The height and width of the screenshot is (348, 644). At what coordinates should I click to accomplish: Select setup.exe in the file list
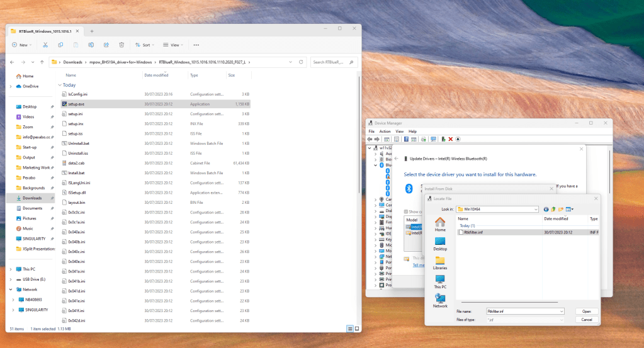click(155, 104)
